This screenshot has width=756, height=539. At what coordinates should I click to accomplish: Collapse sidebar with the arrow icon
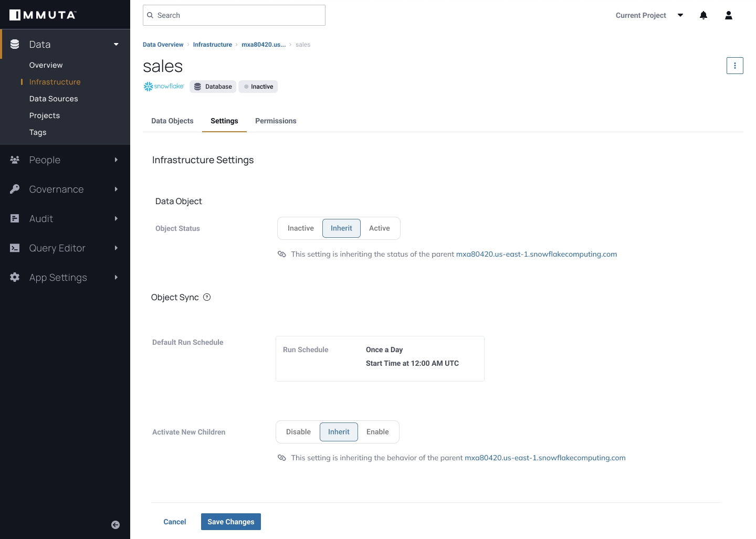tap(115, 525)
